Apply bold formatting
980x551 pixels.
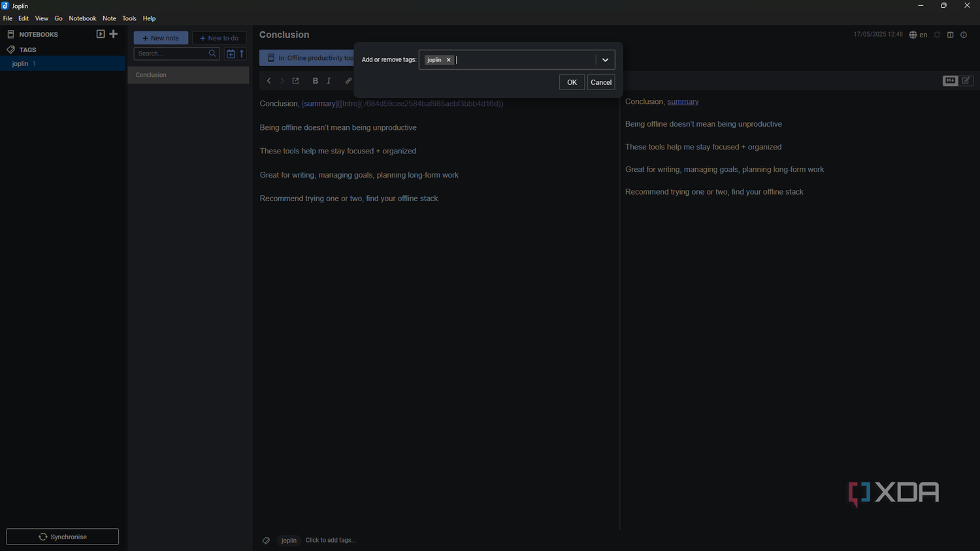click(316, 81)
